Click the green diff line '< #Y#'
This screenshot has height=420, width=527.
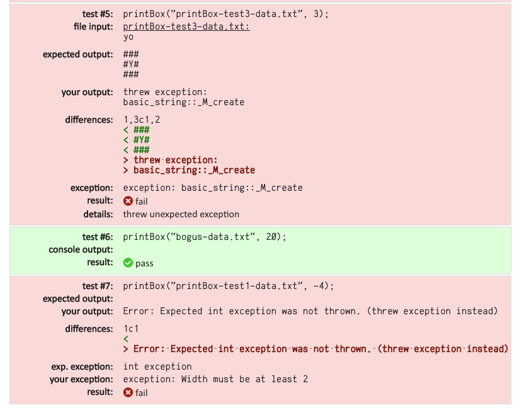point(137,140)
